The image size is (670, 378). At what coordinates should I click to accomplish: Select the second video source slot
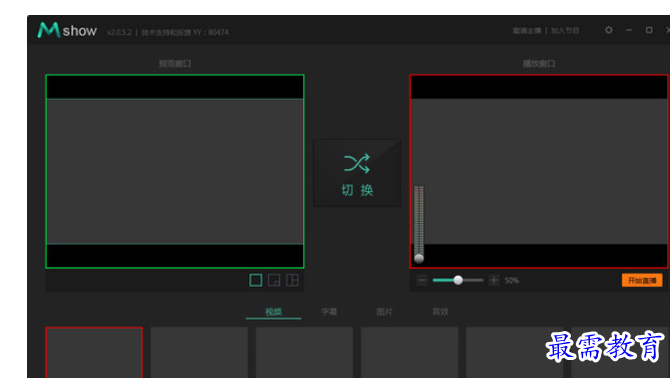click(x=199, y=352)
